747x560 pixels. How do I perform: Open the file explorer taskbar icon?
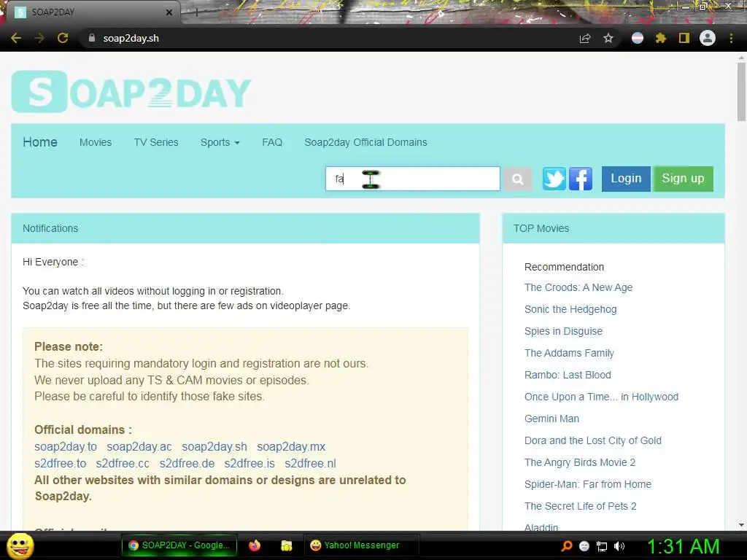pos(286,545)
